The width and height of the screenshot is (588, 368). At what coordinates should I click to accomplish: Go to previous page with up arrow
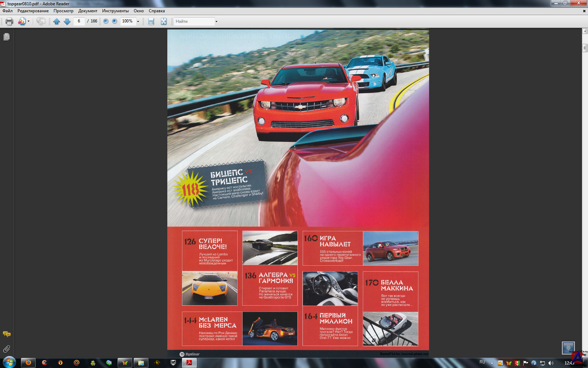(57, 21)
